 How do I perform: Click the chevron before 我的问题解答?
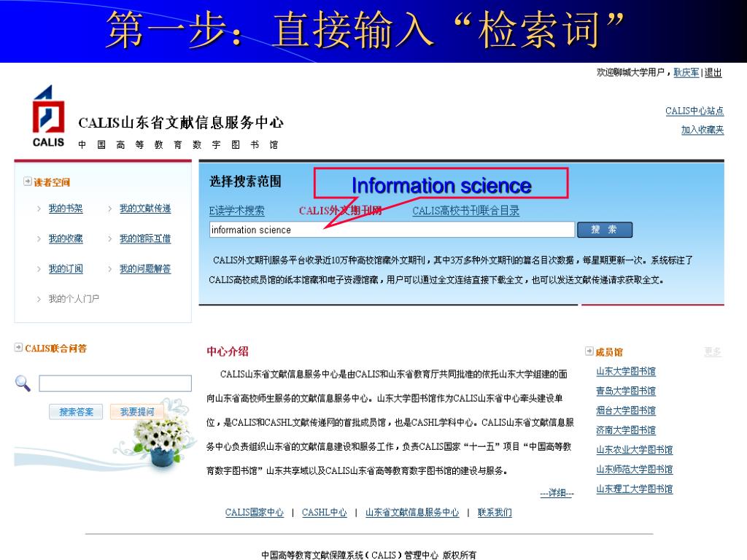(x=109, y=269)
